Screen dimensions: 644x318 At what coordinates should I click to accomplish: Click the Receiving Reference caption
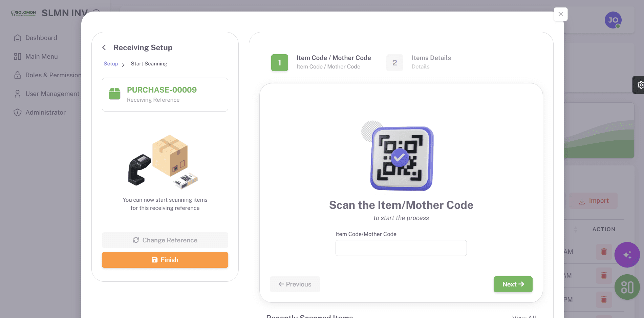click(x=153, y=100)
